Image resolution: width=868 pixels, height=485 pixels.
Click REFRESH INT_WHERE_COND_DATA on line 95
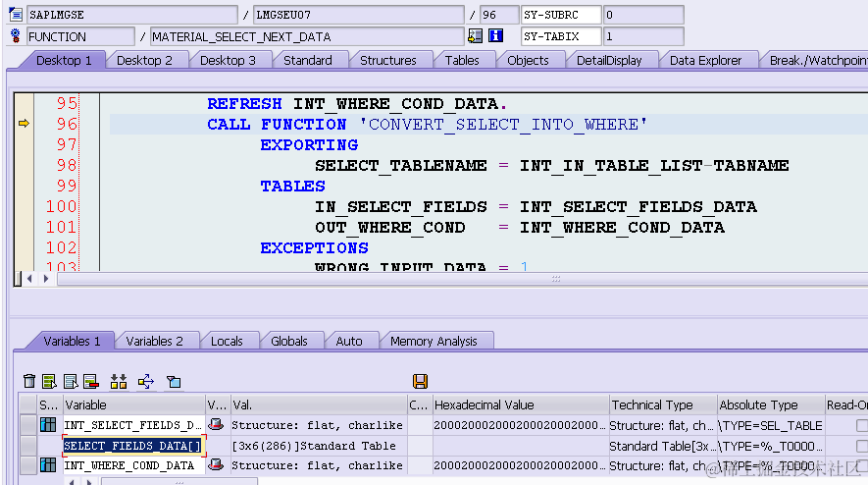[356, 104]
